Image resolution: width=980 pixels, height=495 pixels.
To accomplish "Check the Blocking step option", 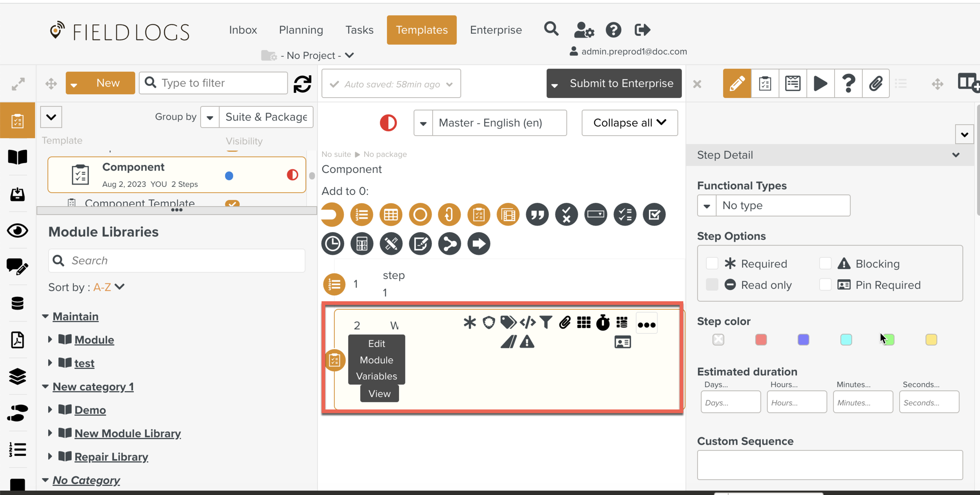I will pos(825,264).
